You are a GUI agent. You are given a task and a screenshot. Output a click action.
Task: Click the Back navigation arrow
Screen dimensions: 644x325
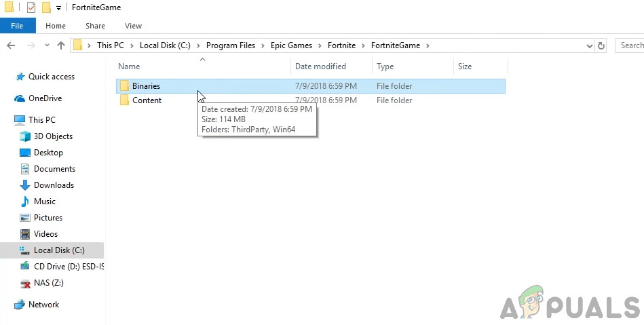coord(11,45)
